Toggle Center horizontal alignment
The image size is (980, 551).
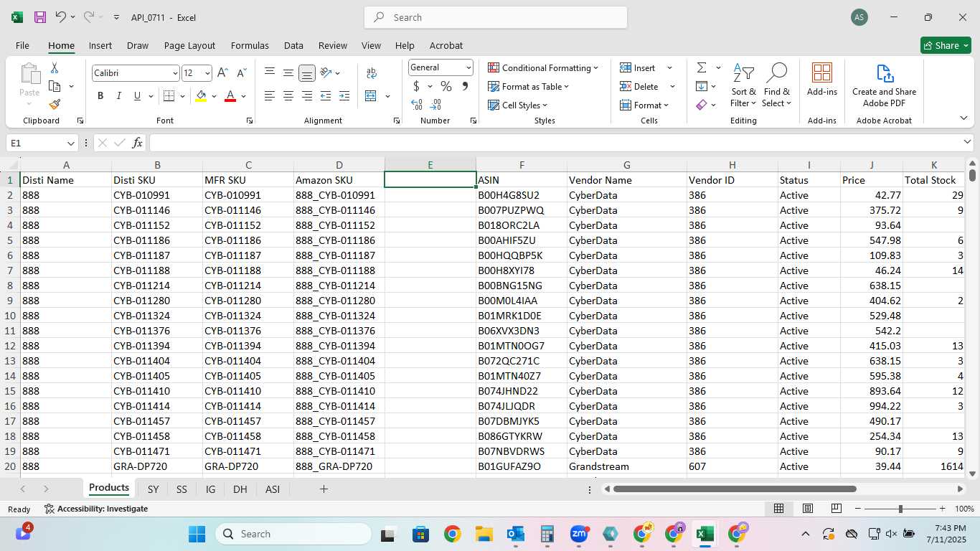(288, 95)
